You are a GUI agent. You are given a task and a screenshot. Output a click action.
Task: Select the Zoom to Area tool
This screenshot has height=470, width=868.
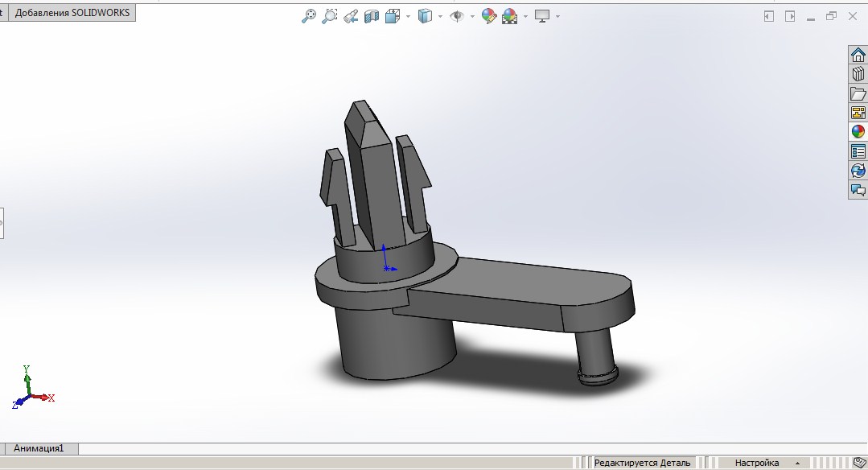click(x=329, y=16)
